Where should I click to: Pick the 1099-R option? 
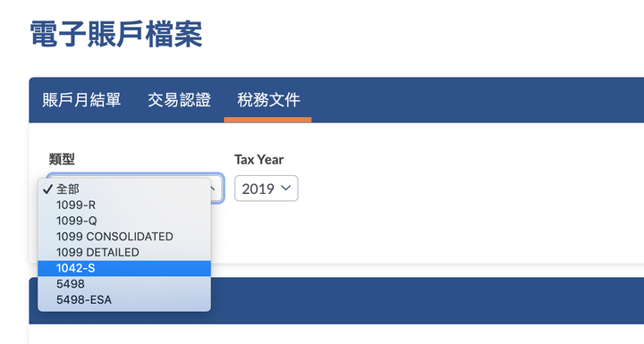[124, 205]
